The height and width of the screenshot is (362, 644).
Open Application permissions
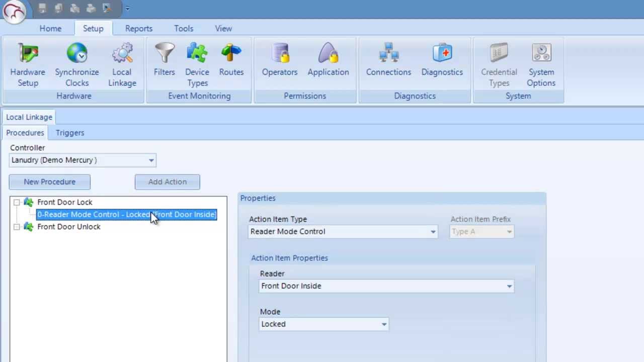pos(328,60)
